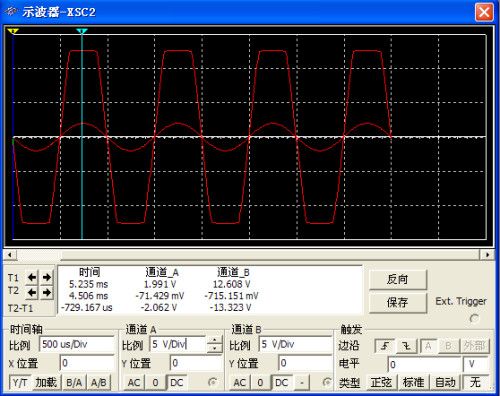The width and height of the screenshot is (500, 396).
Task: Click the trigger level 电平 input field
Action: coord(424,364)
